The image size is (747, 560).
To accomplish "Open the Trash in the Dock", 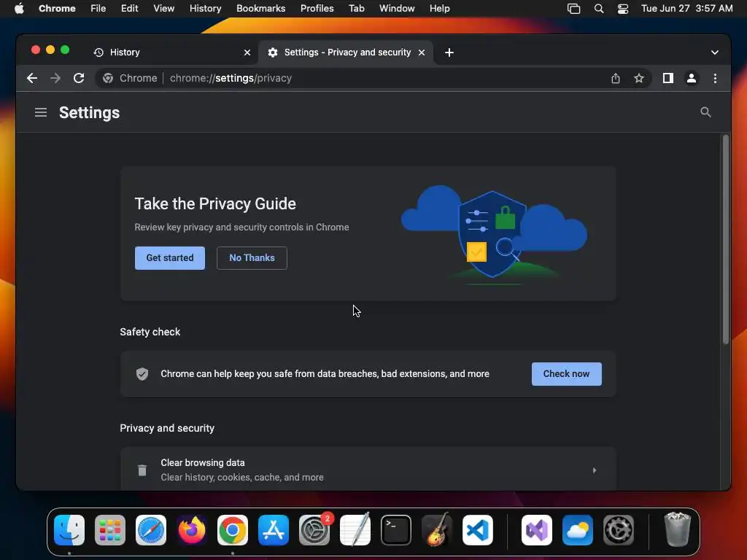I will tap(677, 530).
